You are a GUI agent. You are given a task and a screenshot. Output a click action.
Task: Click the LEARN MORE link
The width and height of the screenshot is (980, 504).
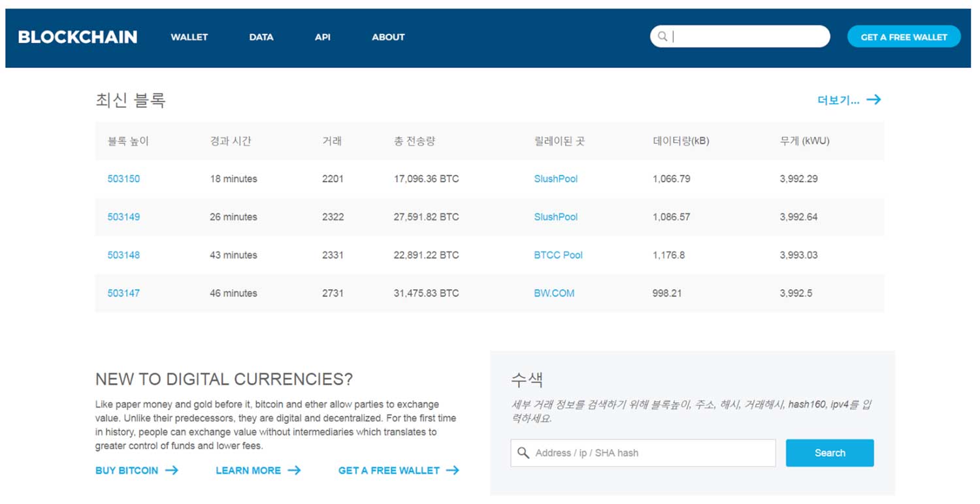(x=248, y=470)
